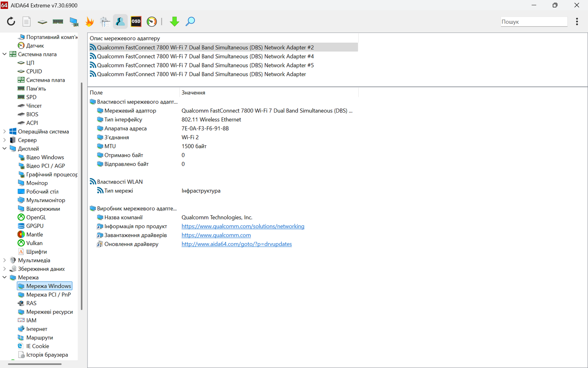Screen dimensions: 588x368
Task: Open the gauge benchmark icon
Action: tap(152, 22)
